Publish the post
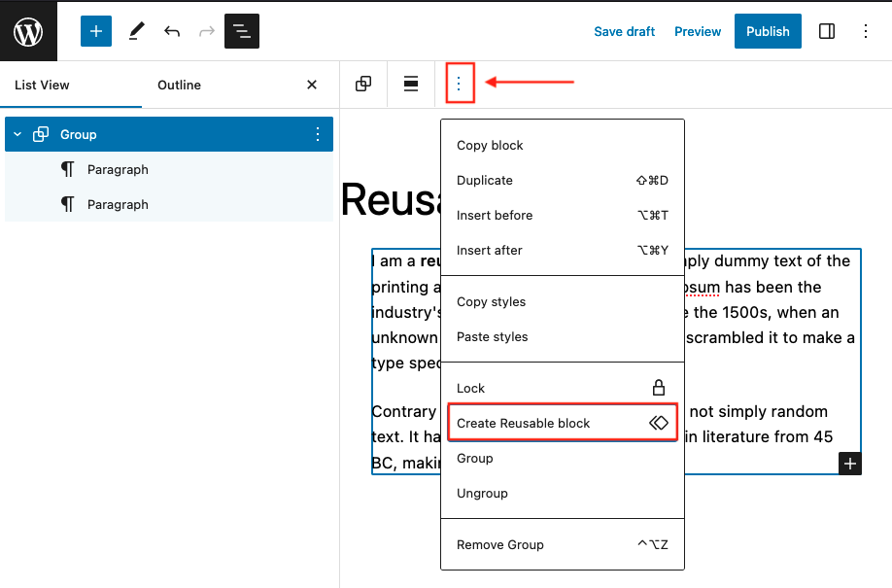The height and width of the screenshot is (588, 892). click(768, 31)
